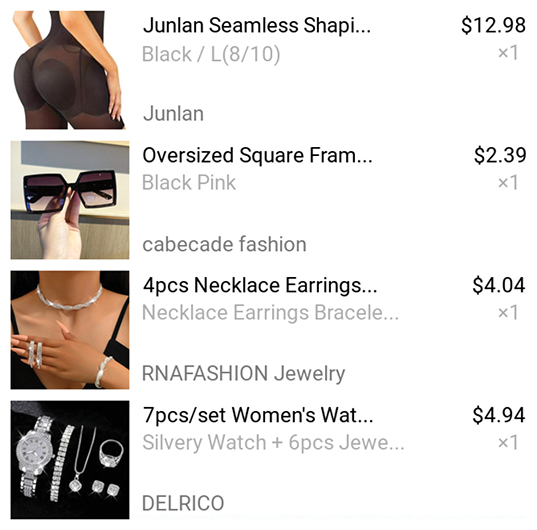Select the Necklace Earrings Bracele... variant text
The image size is (537, 530).
coord(271,313)
